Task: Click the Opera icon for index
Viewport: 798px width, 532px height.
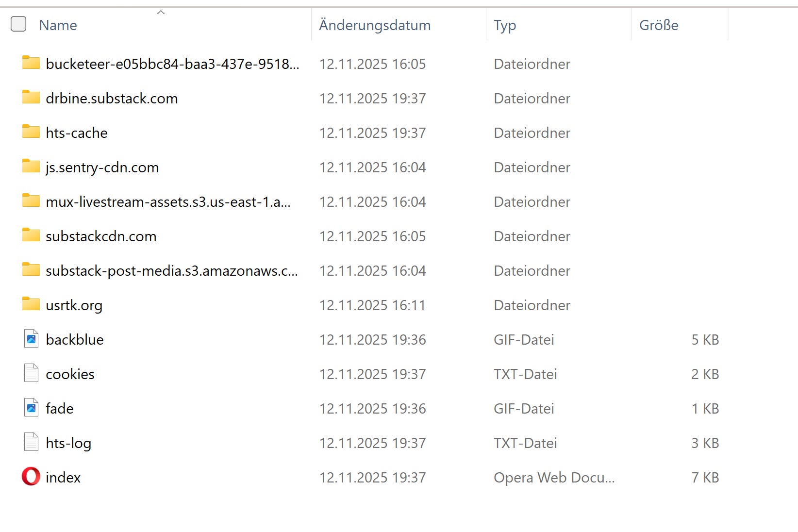Action: click(x=31, y=477)
